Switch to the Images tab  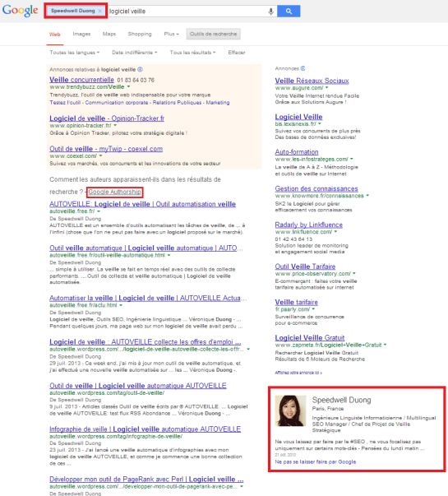coord(81,34)
